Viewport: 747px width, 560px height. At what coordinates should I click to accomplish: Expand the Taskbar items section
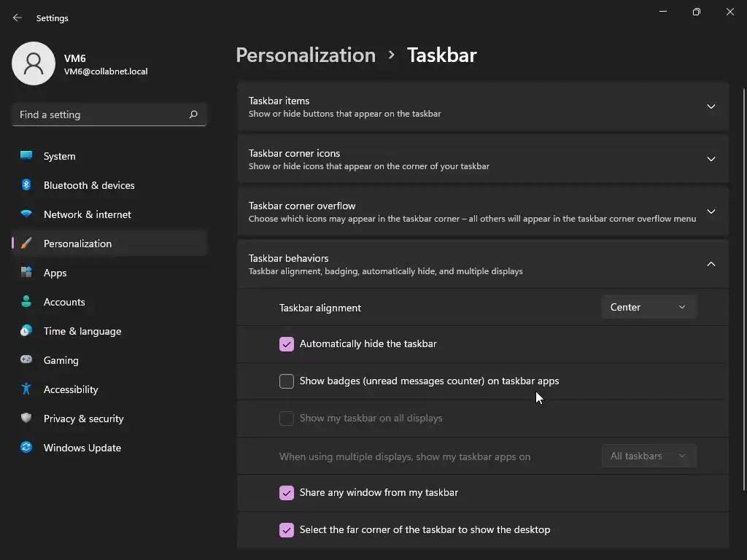pyautogui.click(x=711, y=106)
